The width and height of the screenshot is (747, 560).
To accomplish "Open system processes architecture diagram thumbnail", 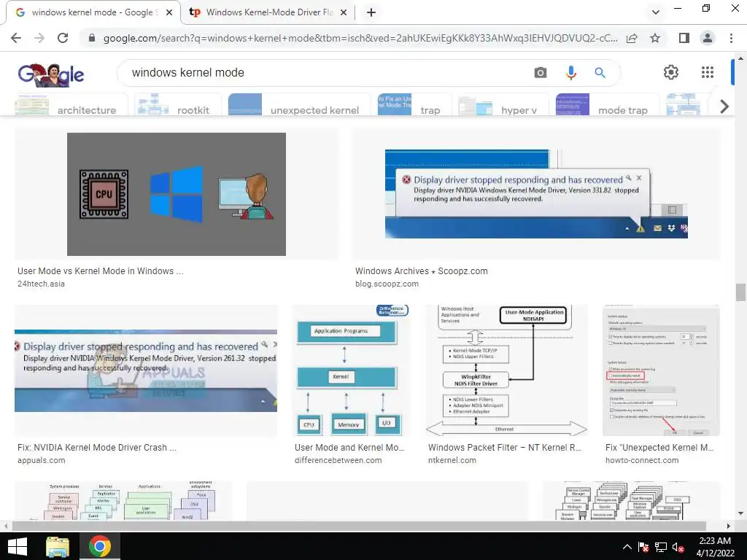I will [123, 500].
